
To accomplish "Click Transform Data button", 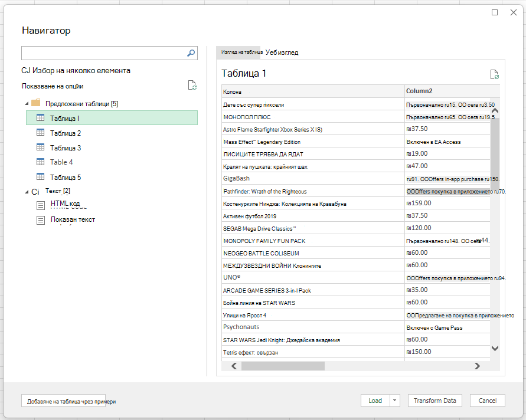I will (x=434, y=401).
